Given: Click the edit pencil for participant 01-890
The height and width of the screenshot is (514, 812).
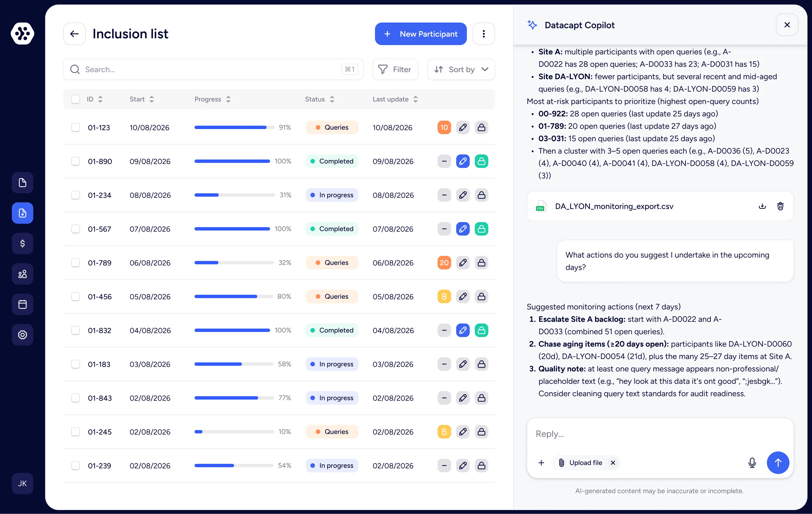Looking at the screenshot, I should (x=463, y=161).
